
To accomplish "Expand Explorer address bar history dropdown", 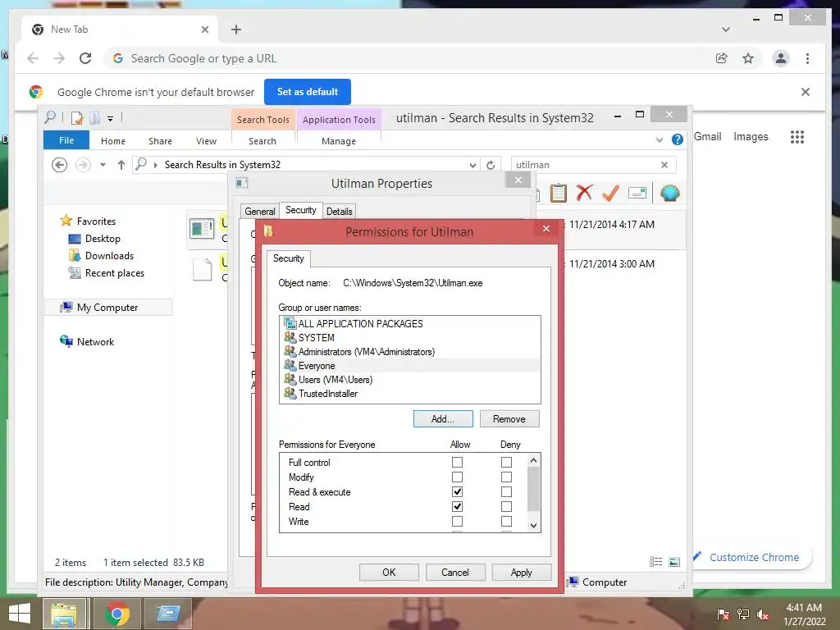I will pos(472,165).
